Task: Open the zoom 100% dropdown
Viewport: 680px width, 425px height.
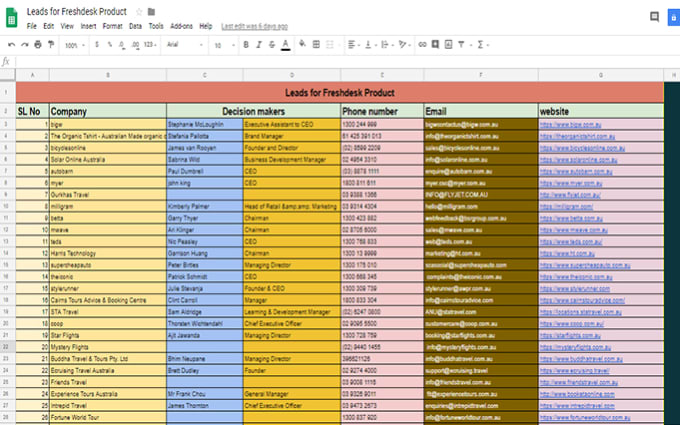Action: 75,45
